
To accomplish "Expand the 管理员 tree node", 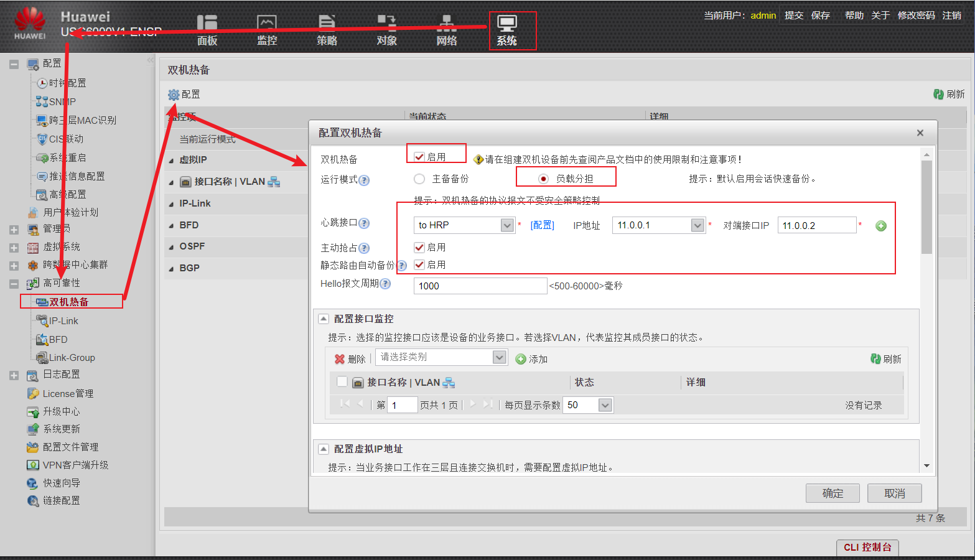I will (14, 230).
